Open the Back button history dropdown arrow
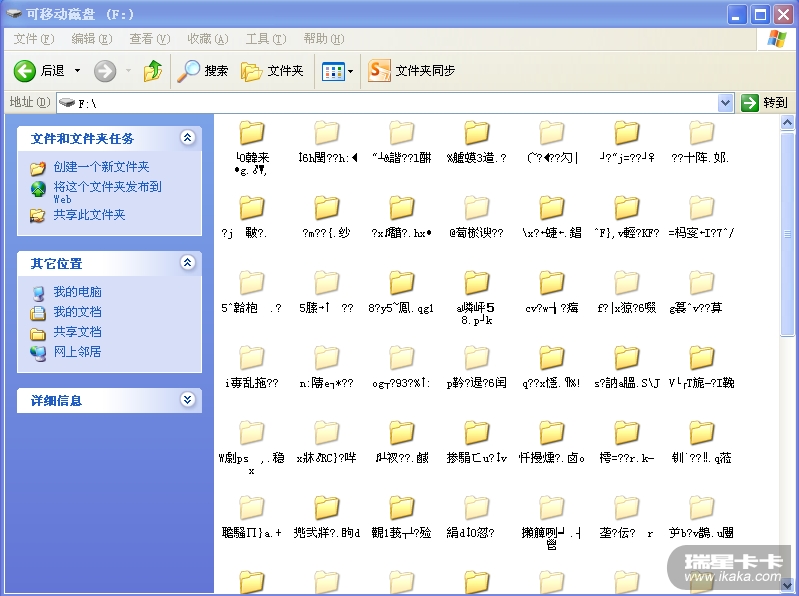This screenshot has width=799, height=596. tap(73, 71)
